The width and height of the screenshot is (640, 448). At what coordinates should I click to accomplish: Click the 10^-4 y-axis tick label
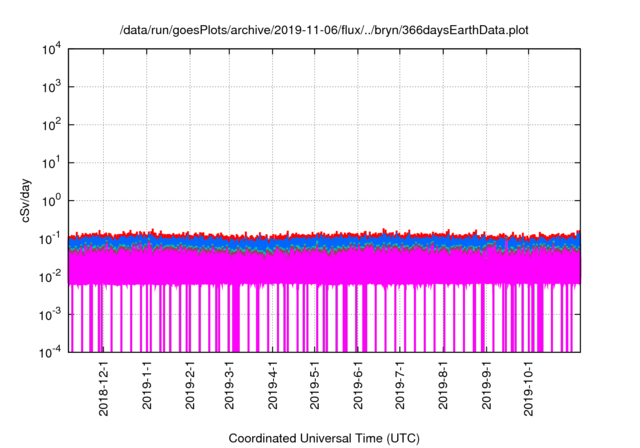(x=52, y=352)
